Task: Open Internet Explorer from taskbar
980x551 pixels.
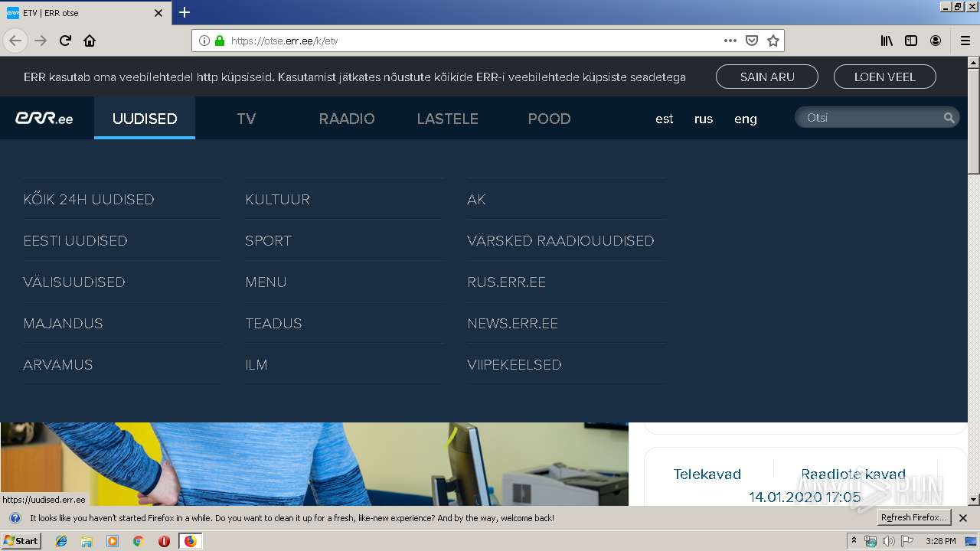Action: 61,541
